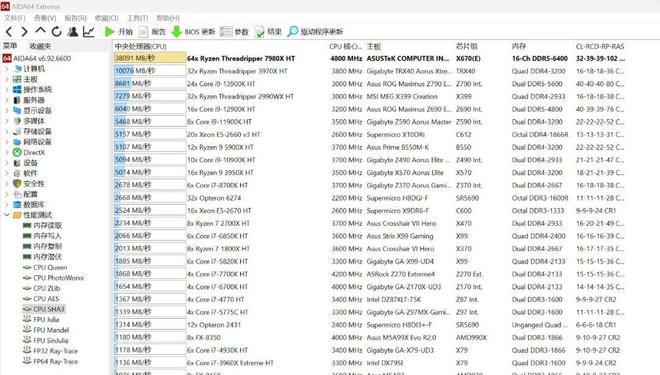Expand the 显示设备 tree node
The width and height of the screenshot is (660, 375).
tap(6, 110)
